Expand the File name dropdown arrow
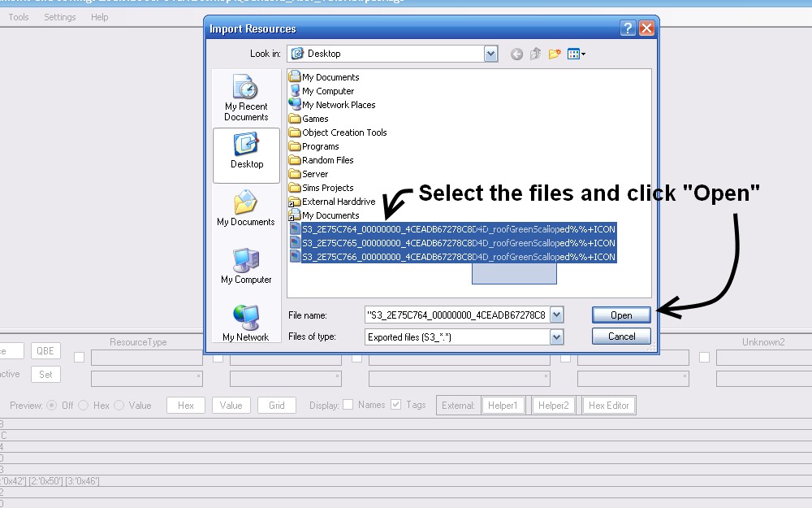The image size is (812, 508). coord(556,315)
